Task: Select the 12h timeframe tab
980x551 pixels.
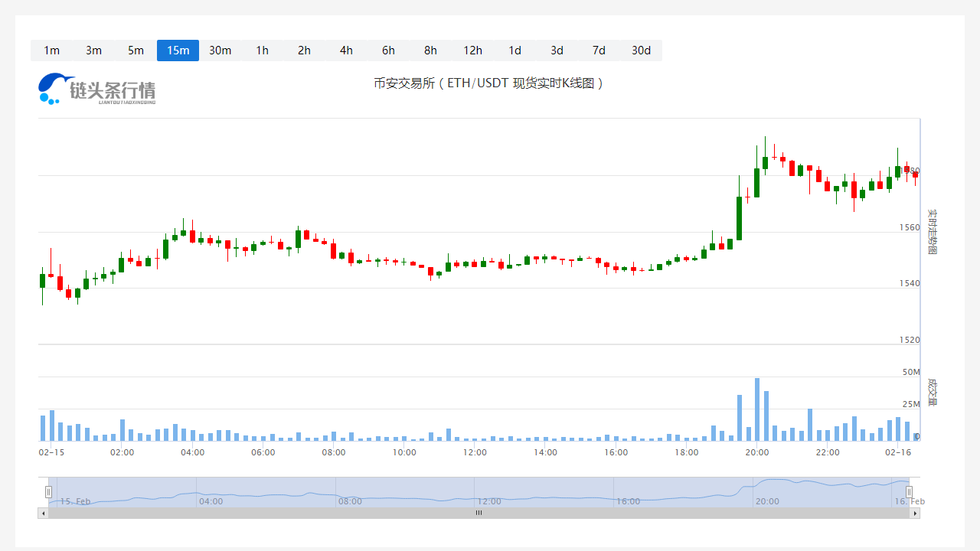Action: 472,51
